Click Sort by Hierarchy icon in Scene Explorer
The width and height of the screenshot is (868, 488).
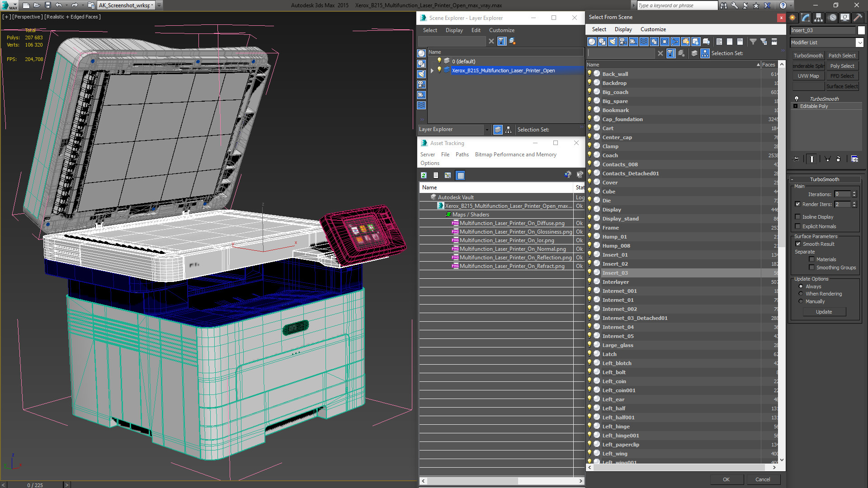[509, 130]
